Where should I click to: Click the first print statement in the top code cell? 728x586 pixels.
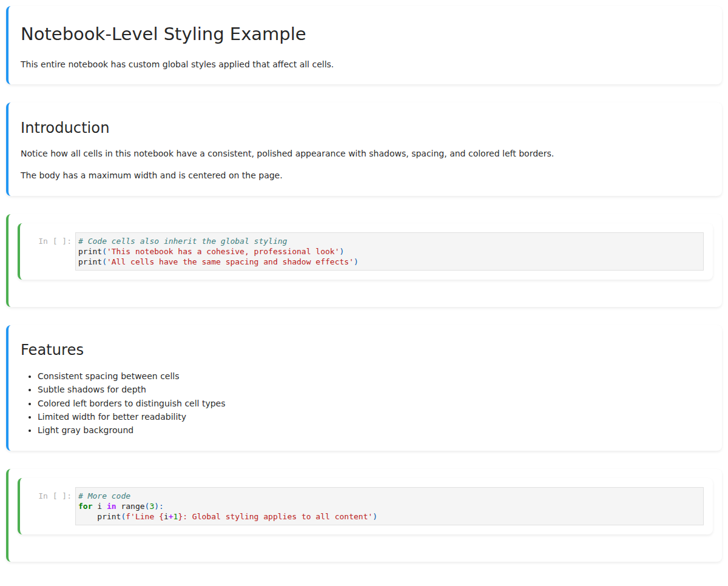click(211, 251)
